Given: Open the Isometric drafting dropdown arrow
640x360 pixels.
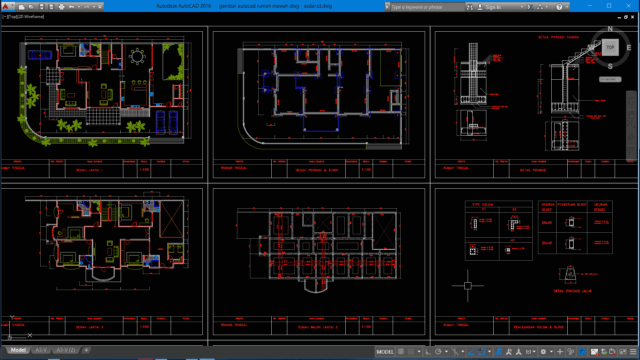Looking at the screenshot, I should pyautogui.click(x=462, y=351).
